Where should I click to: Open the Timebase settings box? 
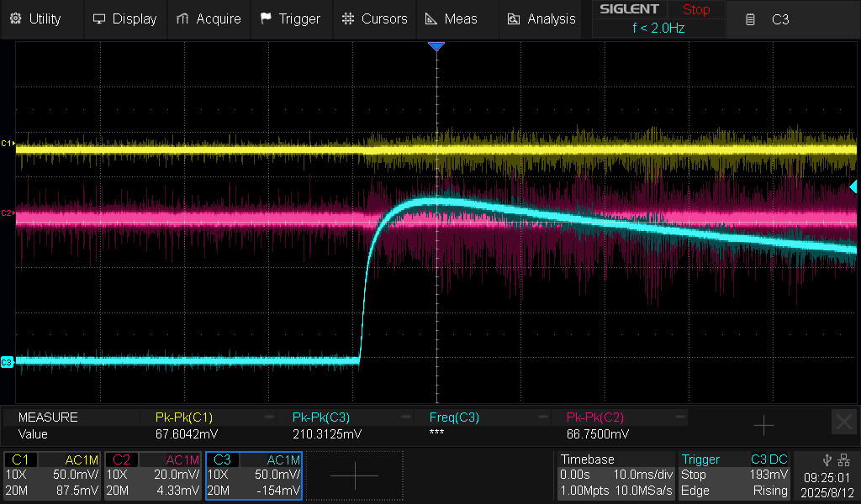coord(616,475)
